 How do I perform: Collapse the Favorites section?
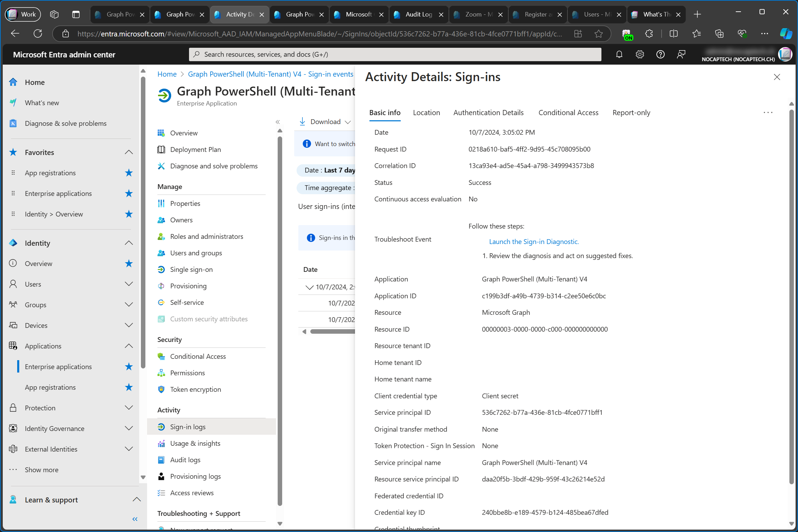click(129, 152)
